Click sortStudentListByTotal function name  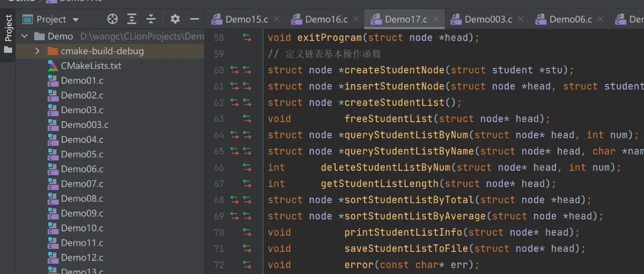pos(410,200)
